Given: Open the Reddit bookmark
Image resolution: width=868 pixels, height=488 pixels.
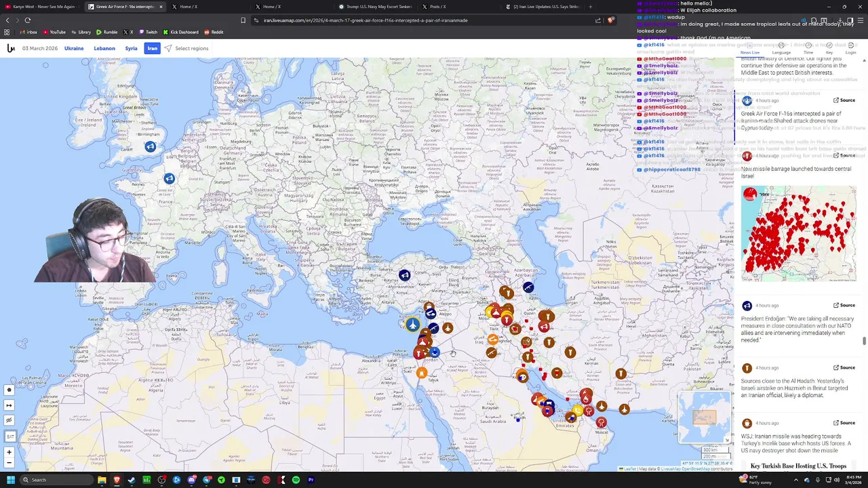Looking at the screenshot, I should click(x=214, y=32).
